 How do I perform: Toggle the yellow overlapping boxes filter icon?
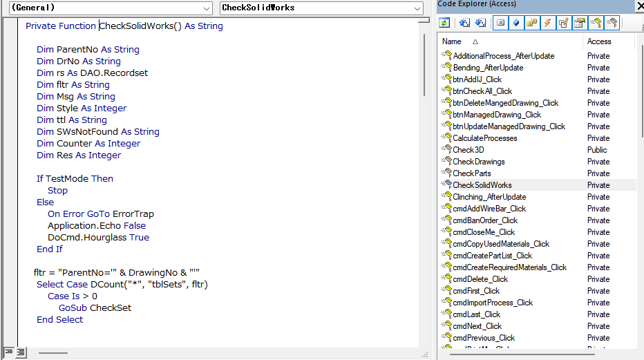(532, 23)
